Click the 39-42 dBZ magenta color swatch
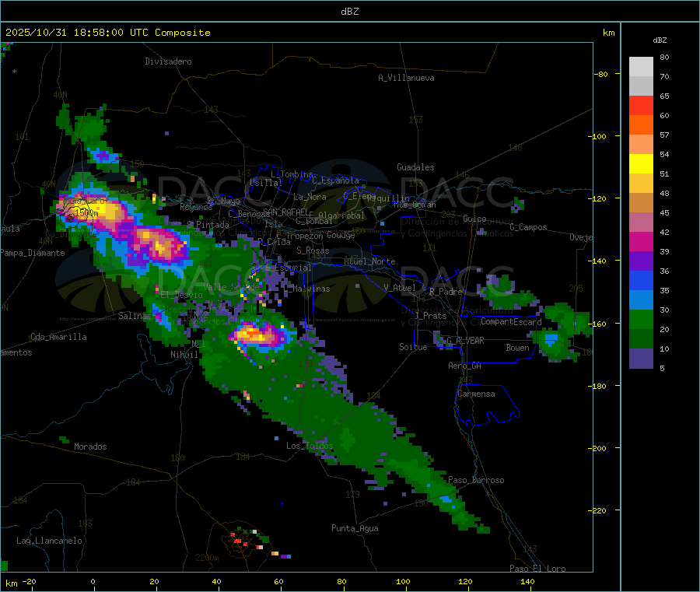The height and width of the screenshot is (592, 700). [x=641, y=241]
